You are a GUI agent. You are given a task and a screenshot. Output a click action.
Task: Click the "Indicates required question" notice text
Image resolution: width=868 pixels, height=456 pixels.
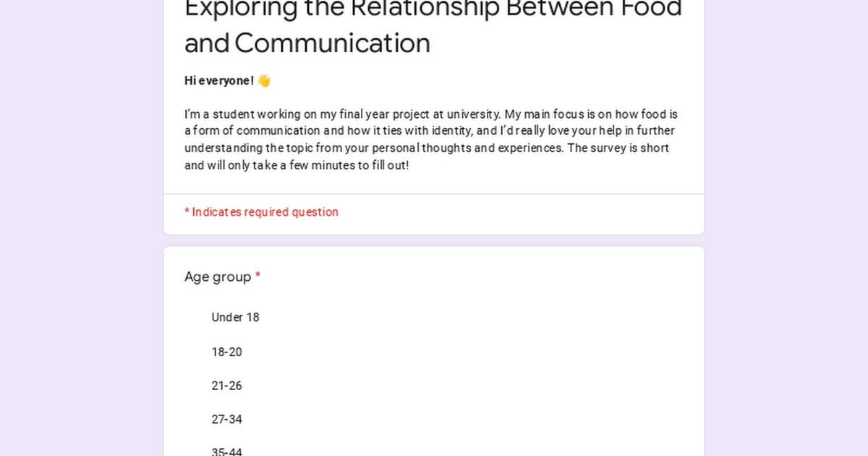[265, 212]
